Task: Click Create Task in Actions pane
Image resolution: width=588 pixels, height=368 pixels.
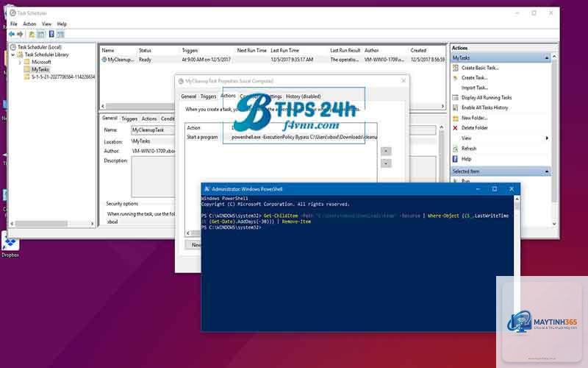Action: pos(474,78)
